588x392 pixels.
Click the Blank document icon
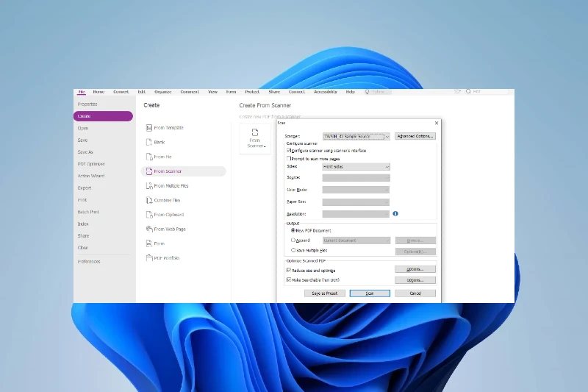[x=149, y=142]
